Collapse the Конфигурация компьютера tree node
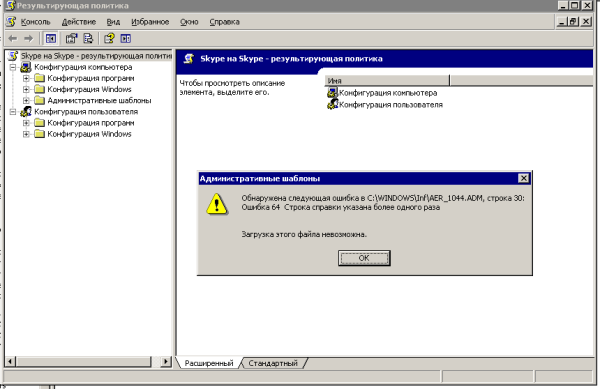Image resolution: width=600 pixels, height=389 pixels. 13,67
